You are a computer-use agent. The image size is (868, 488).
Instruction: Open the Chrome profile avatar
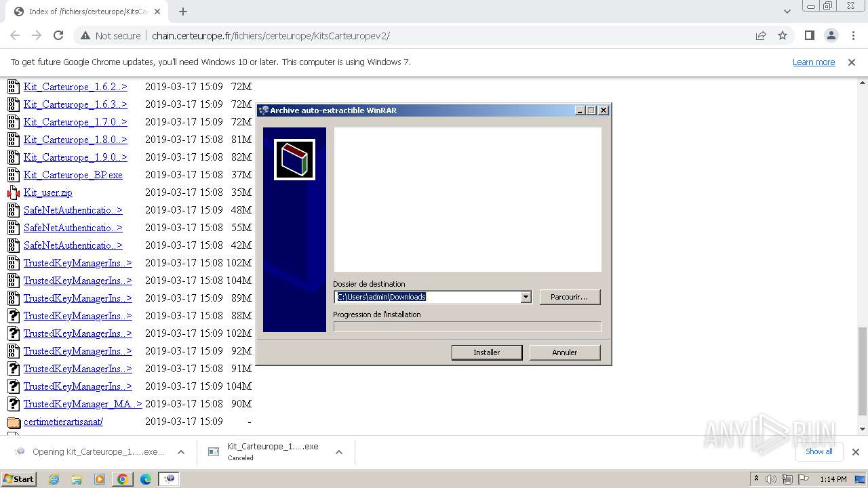coord(831,36)
